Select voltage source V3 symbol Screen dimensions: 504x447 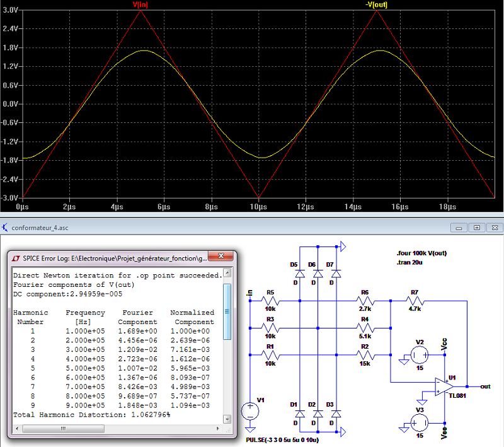pyautogui.click(x=420, y=423)
